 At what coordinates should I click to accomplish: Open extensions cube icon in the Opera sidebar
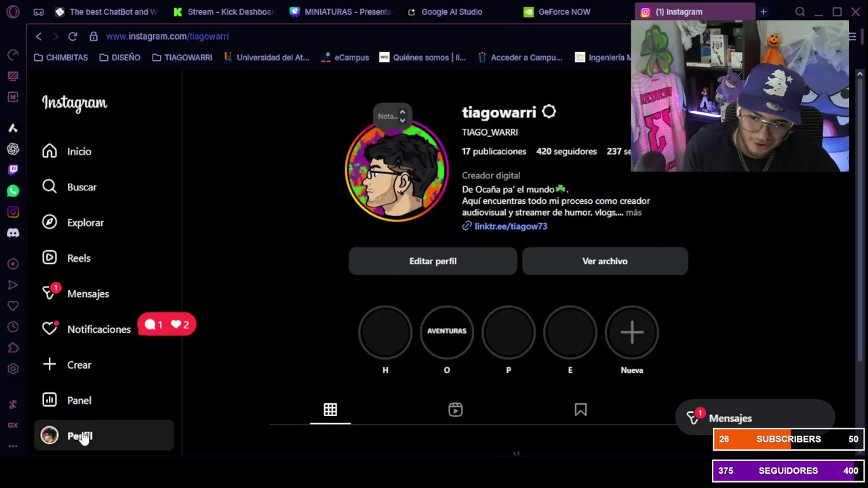point(13,348)
